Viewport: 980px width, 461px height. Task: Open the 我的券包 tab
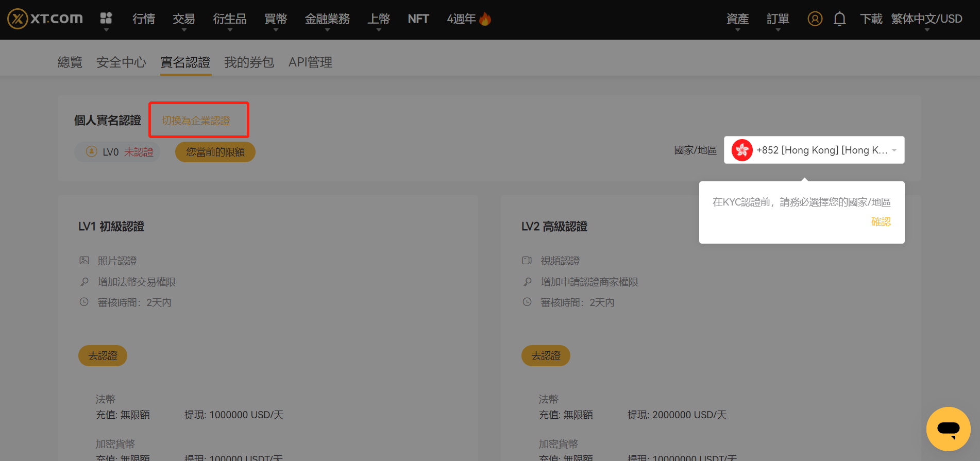pyautogui.click(x=249, y=62)
